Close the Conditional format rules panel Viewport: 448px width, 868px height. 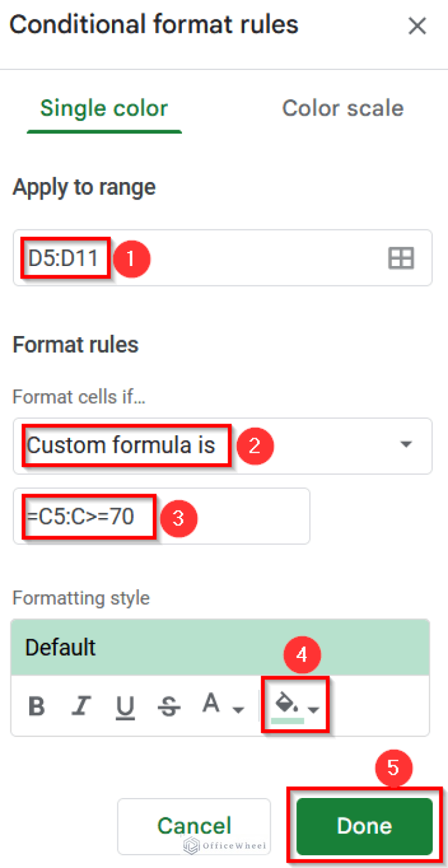coord(418,26)
